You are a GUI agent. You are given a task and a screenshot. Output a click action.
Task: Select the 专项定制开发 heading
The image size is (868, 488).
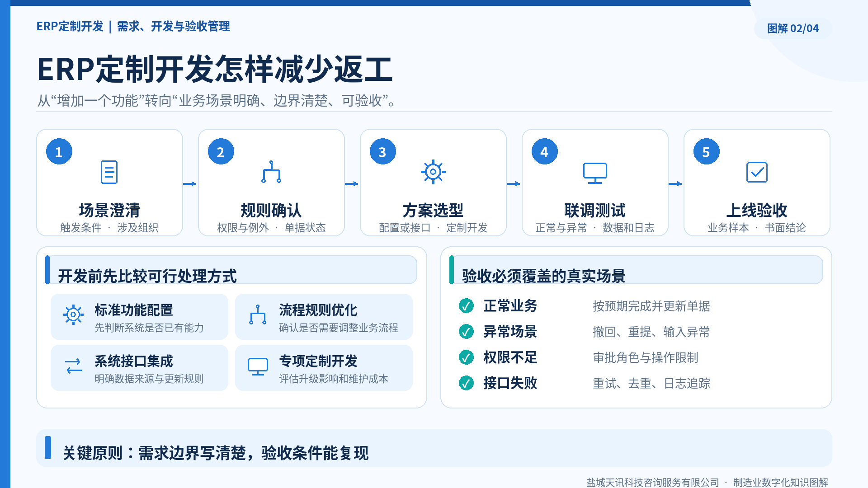(318, 361)
